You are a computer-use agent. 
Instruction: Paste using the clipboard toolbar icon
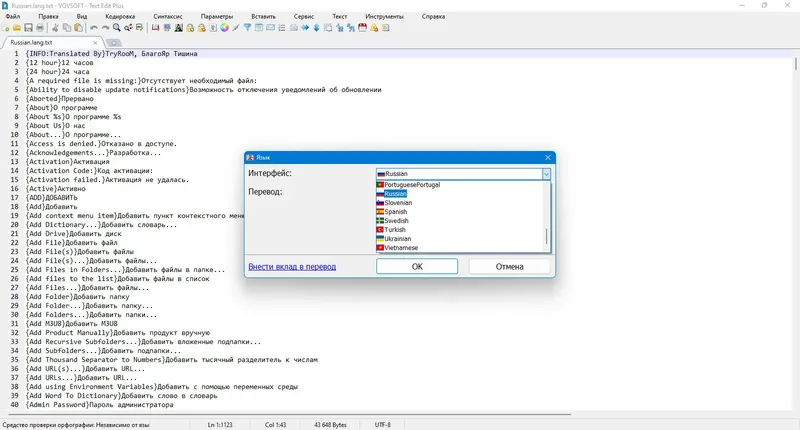pyautogui.click(x=78, y=28)
